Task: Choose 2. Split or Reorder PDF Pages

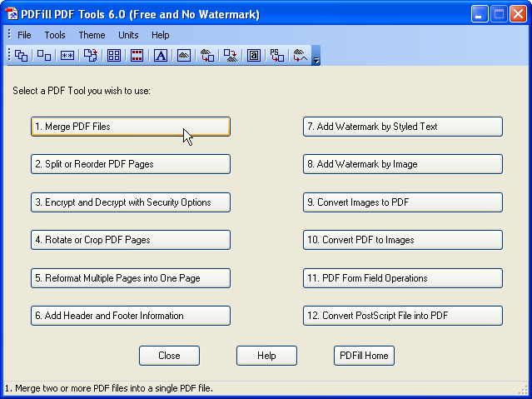Action: (x=131, y=164)
